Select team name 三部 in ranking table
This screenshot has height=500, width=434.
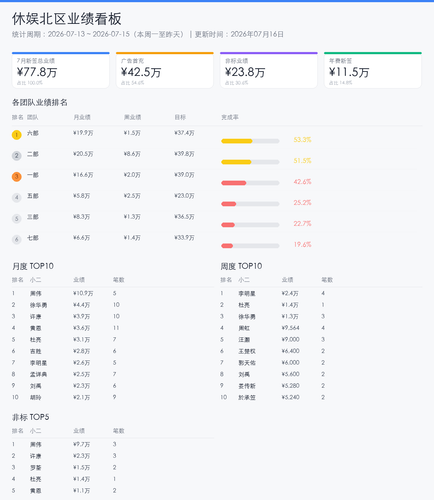tap(33, 217)
